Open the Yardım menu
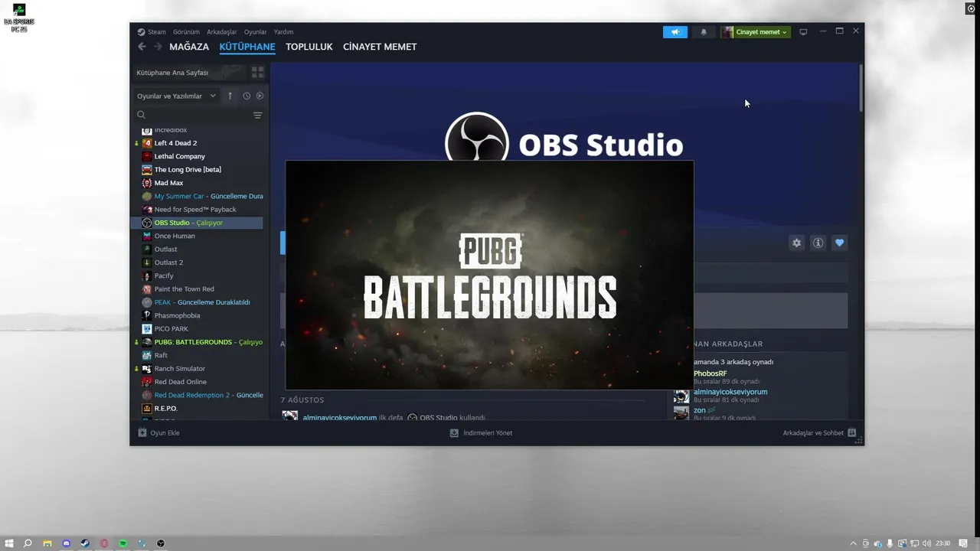 [284, 32]
